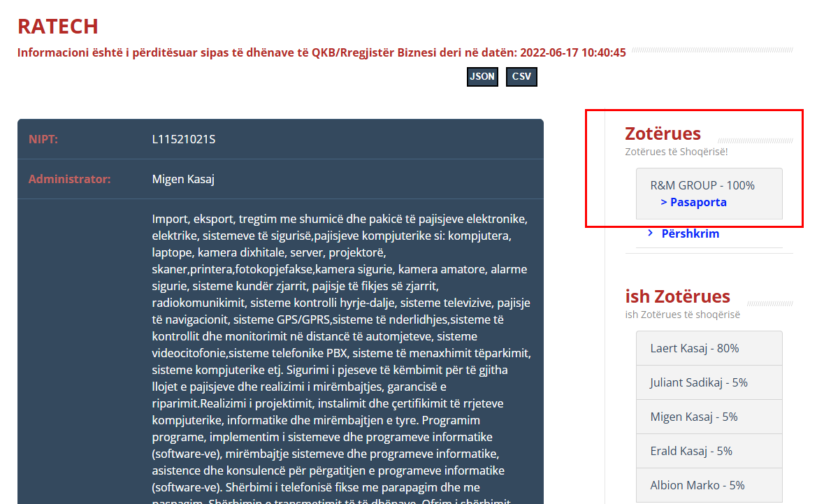Click the NIPT value L11521021S

click(x=183, y=139)
